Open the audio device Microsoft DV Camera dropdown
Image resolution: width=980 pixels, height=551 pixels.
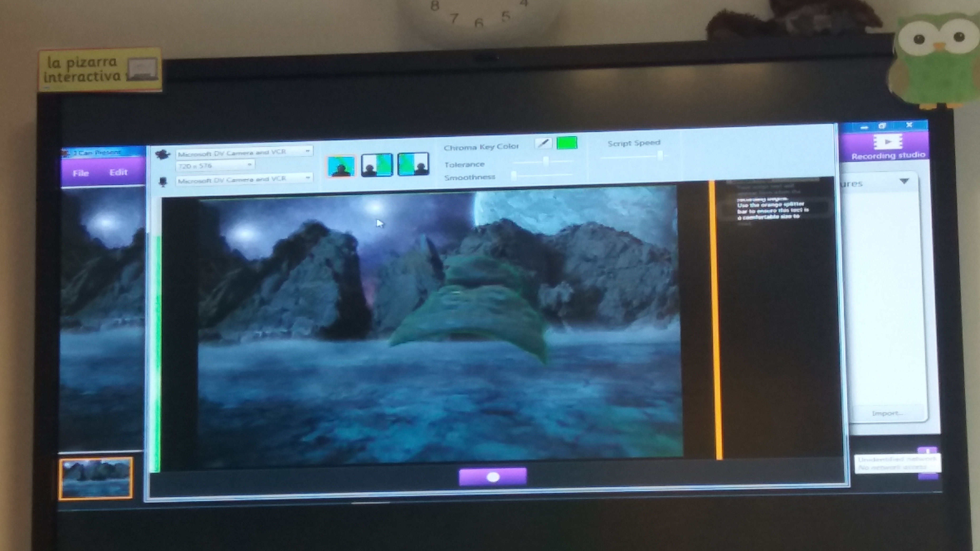[x=244, y=179]
